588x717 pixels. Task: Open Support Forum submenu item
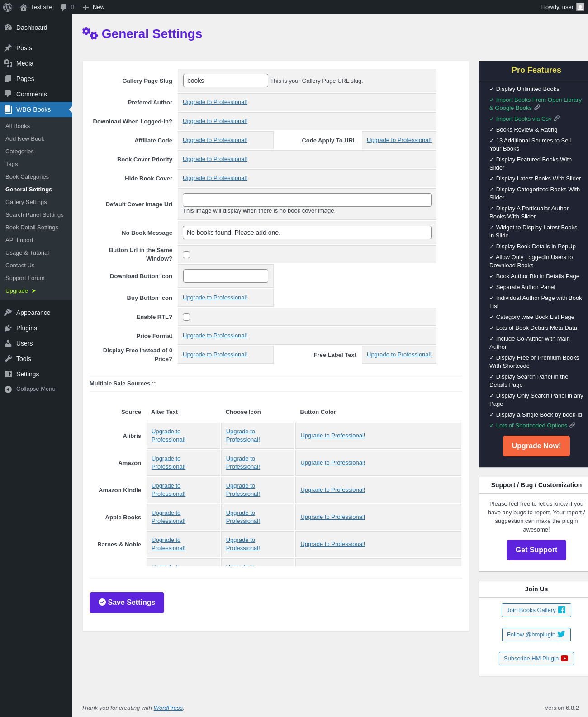[x=25, y=278]
